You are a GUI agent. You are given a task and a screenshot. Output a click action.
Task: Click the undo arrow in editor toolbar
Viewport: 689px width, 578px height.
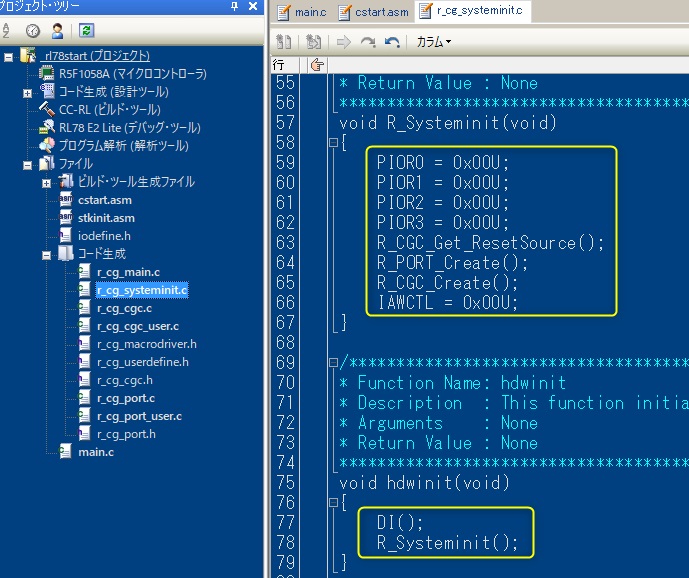pyautogui.click(x=392, y=42)
